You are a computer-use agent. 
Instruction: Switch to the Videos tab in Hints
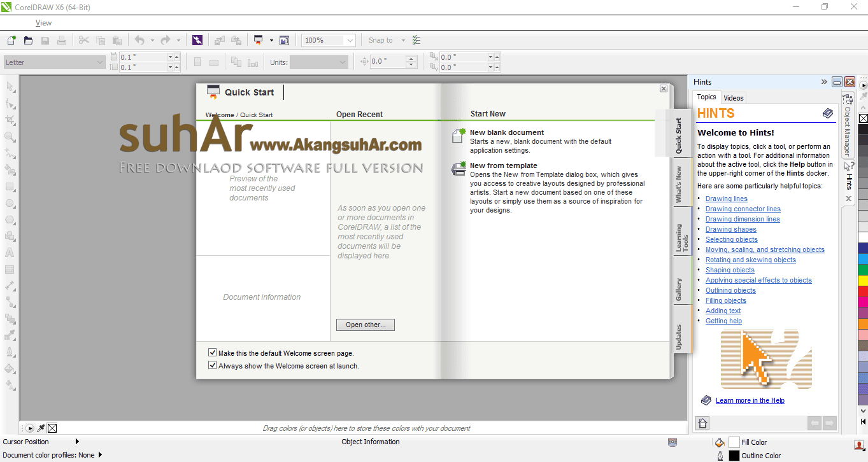[x=734, y=97]
